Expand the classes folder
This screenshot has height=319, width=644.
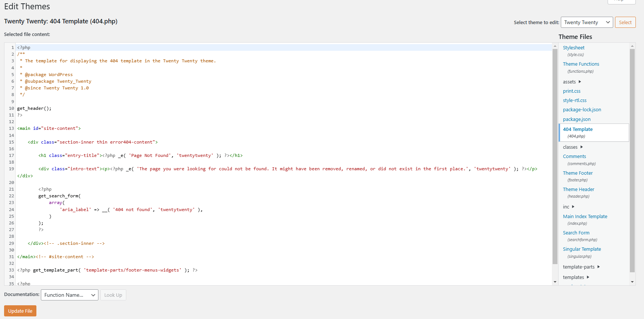(x=573, y=147)
